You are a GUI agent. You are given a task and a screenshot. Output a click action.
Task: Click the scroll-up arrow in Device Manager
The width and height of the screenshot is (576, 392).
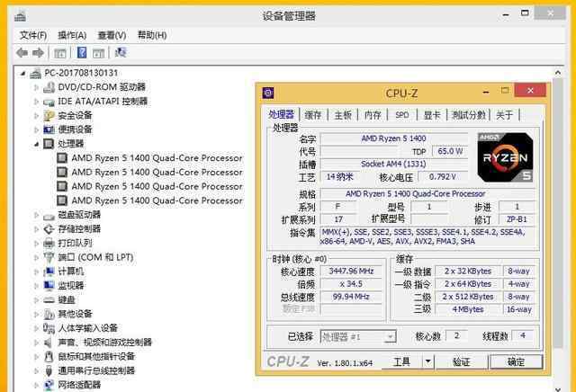558,73
